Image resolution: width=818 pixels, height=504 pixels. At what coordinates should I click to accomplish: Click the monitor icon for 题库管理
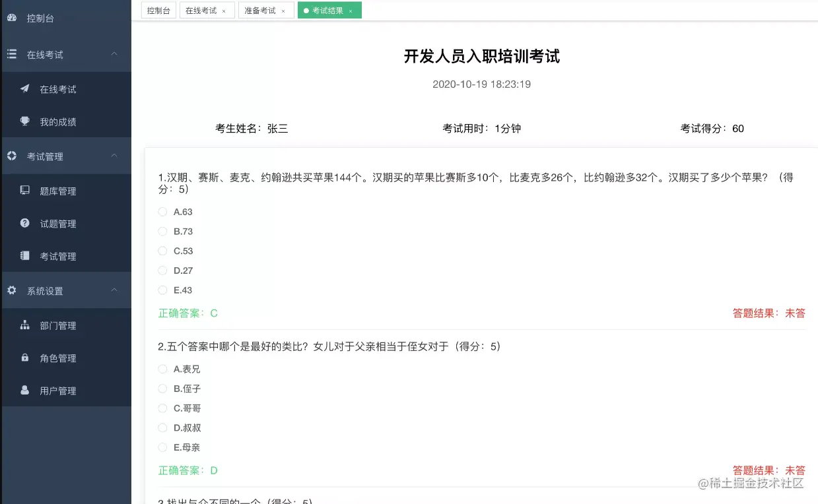click(24, 191)
